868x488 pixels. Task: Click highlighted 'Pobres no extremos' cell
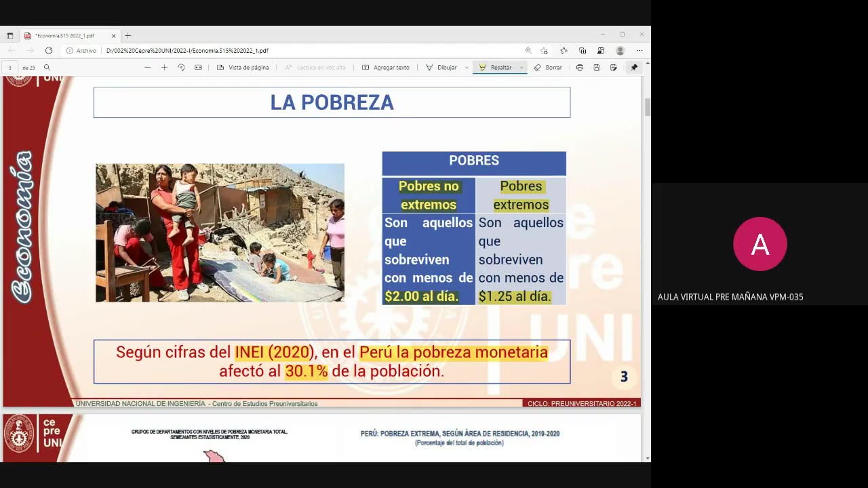point(429,195)
